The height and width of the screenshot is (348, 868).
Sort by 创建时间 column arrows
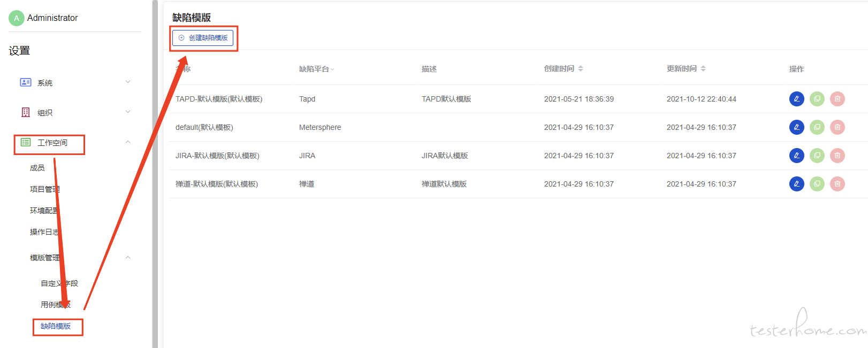581,68
